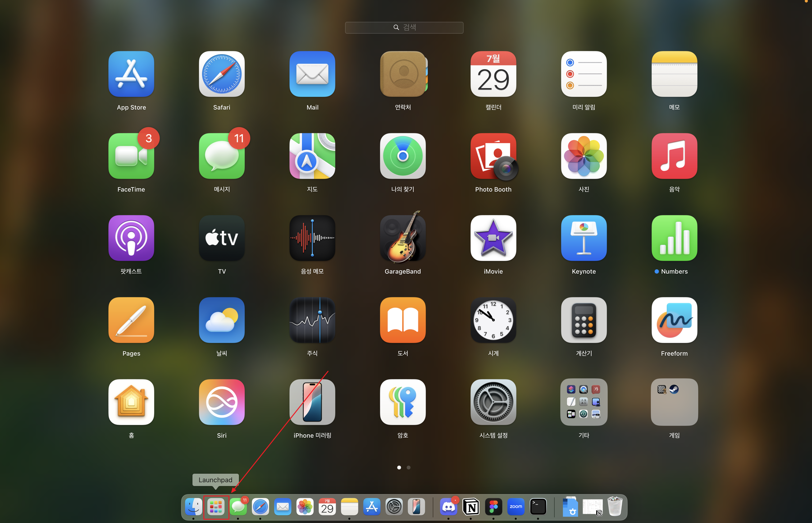
Task: Click the 검색 search field
Action: click(x=404, y=28)
